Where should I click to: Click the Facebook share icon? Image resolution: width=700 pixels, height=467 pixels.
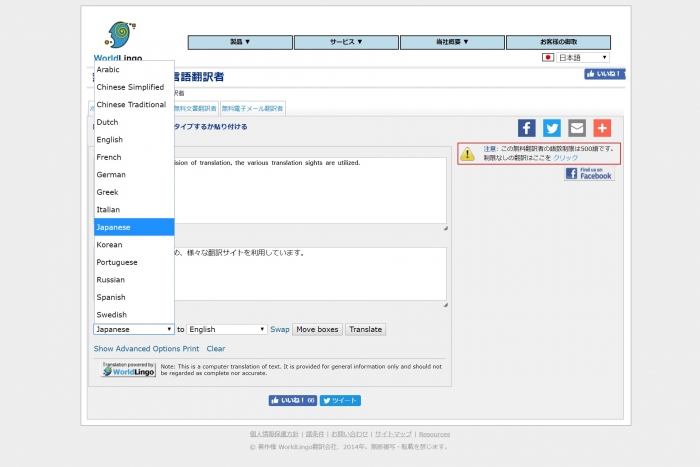pyautogui.click(x=526, y=128)
